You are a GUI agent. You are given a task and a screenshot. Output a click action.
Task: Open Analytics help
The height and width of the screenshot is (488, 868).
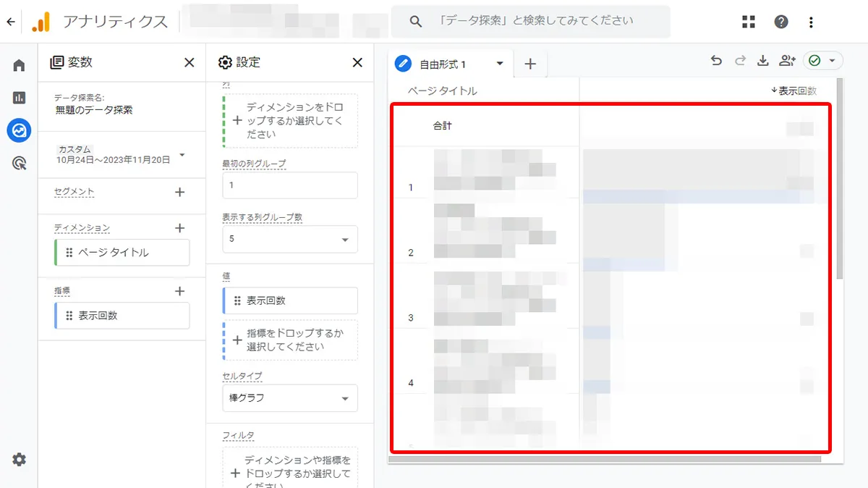pos(781,21)
